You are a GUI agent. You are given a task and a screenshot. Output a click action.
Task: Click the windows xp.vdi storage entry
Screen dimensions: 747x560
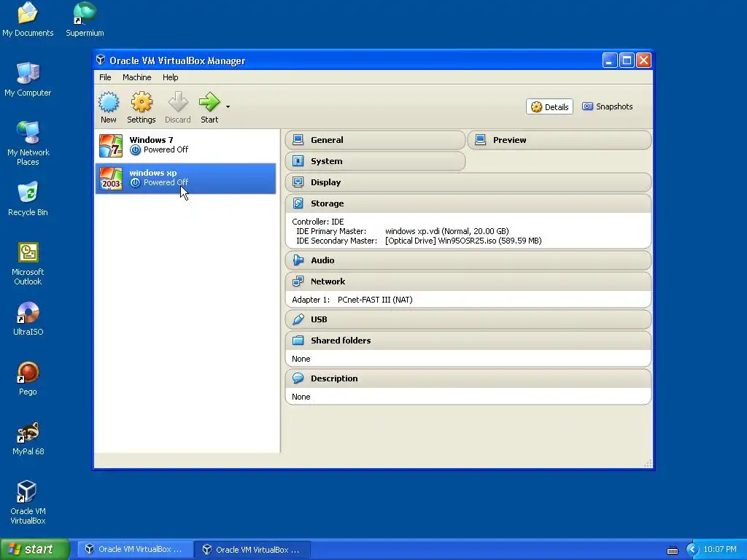tap(447, 231)
